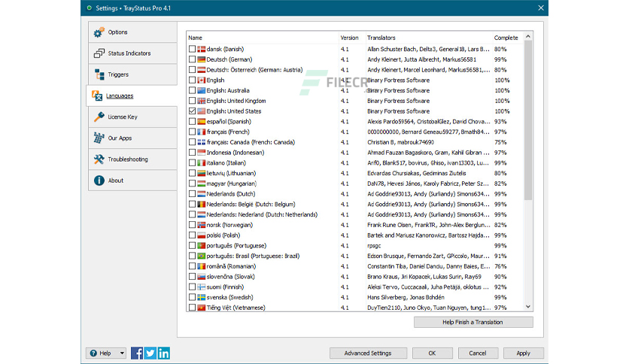Click the română (Romanian) flag icon

coord(202,266)
